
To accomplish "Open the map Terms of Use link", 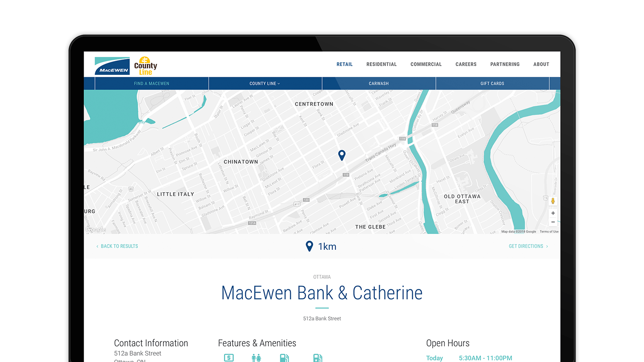I will [549, 232].
